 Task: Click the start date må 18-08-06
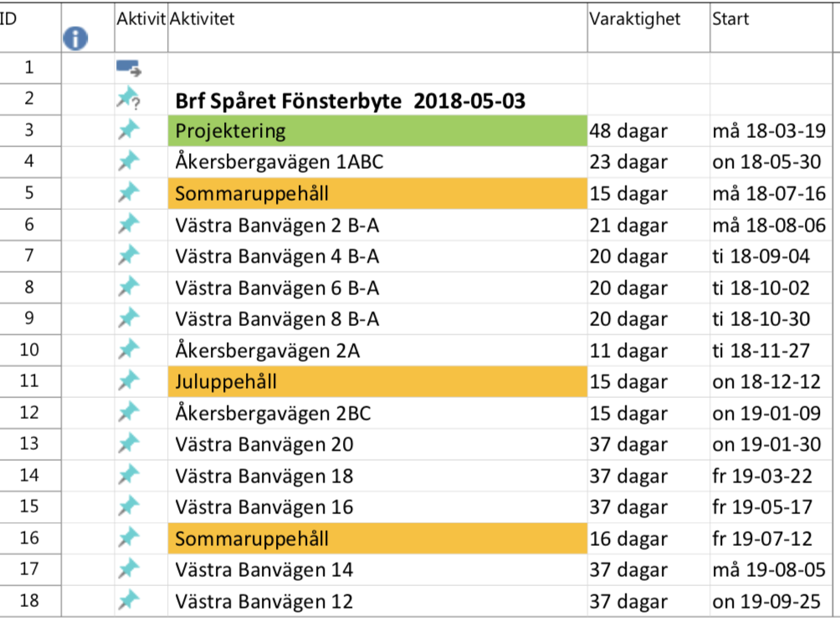pos(769,225)
